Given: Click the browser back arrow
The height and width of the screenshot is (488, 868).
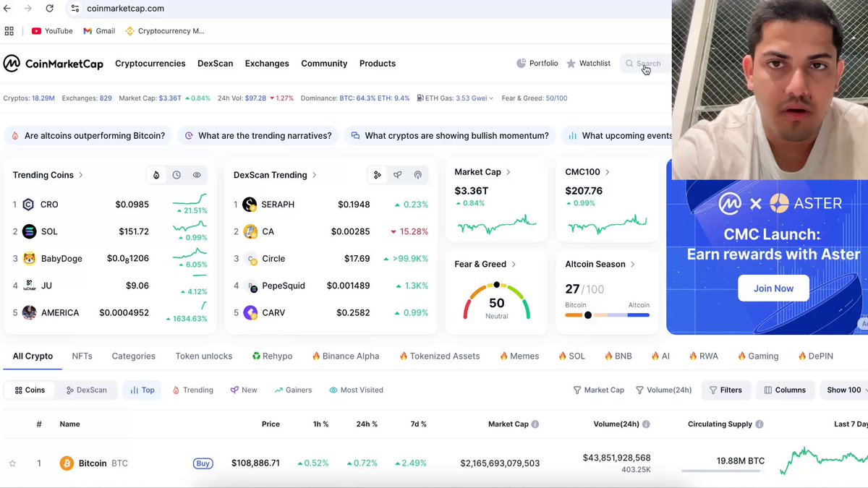Looking at the screenshot, I should coord(7,9).
